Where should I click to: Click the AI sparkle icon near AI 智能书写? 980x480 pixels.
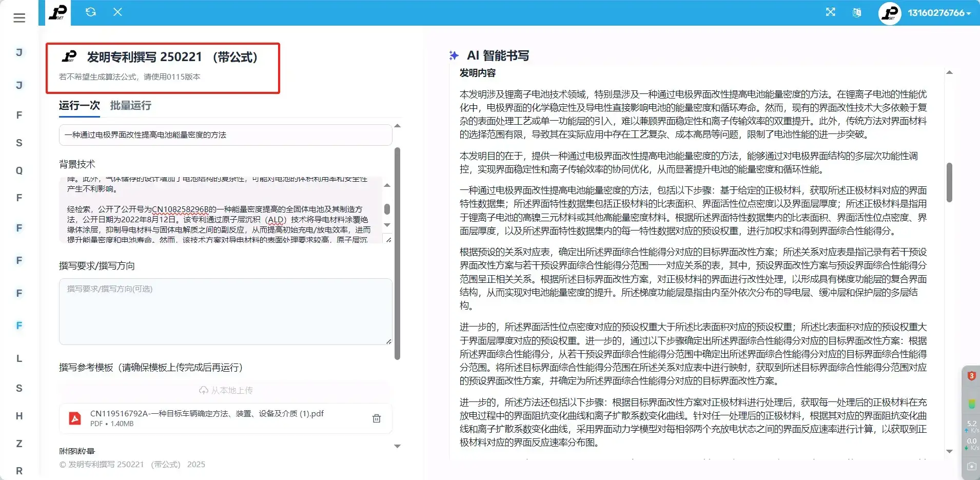[454, 55]
